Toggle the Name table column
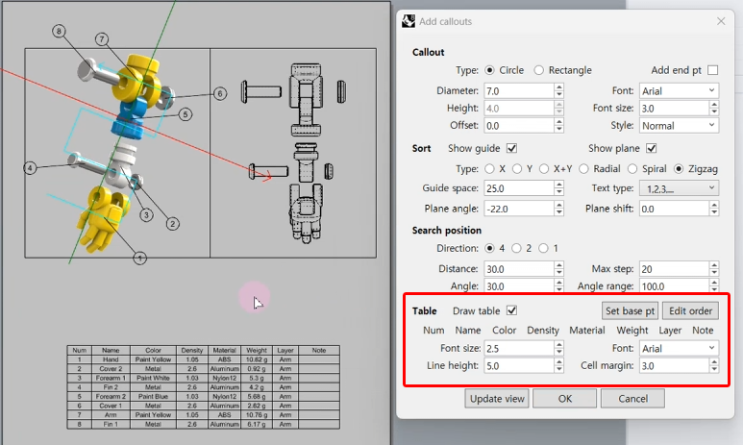This screenshot has height=445, width=743. (468, 330)
